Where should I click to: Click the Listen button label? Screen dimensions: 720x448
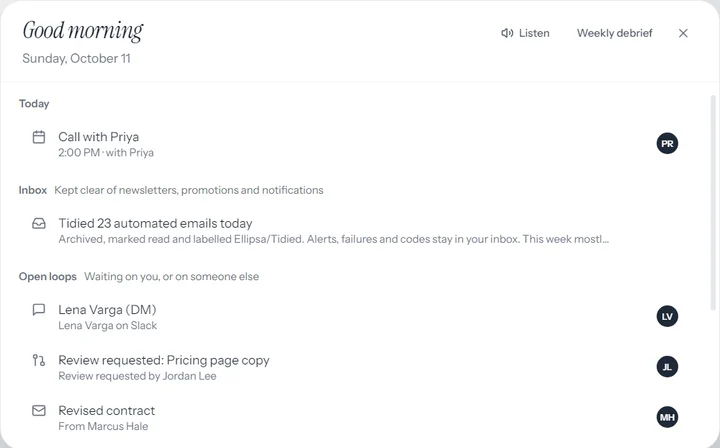[534, 33]
